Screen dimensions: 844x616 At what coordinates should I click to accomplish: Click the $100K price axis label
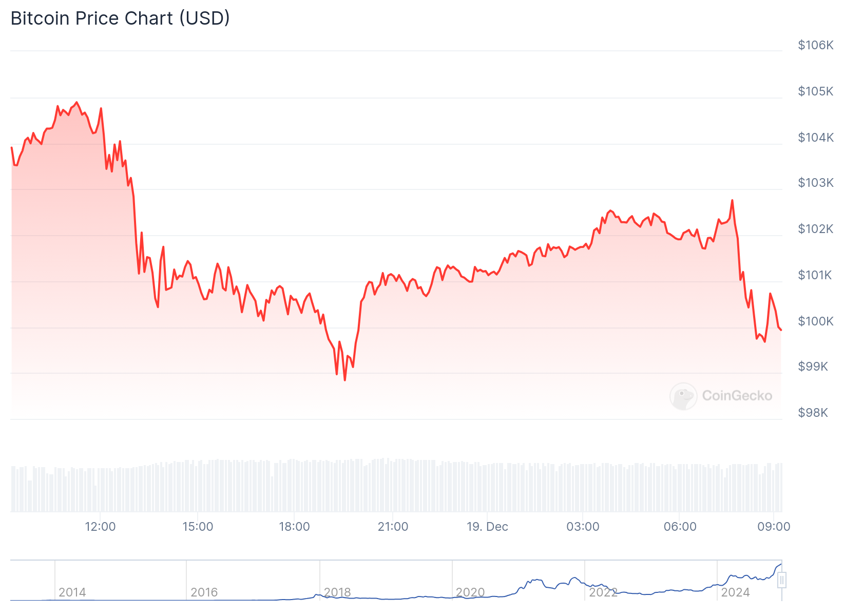(815, 321)
